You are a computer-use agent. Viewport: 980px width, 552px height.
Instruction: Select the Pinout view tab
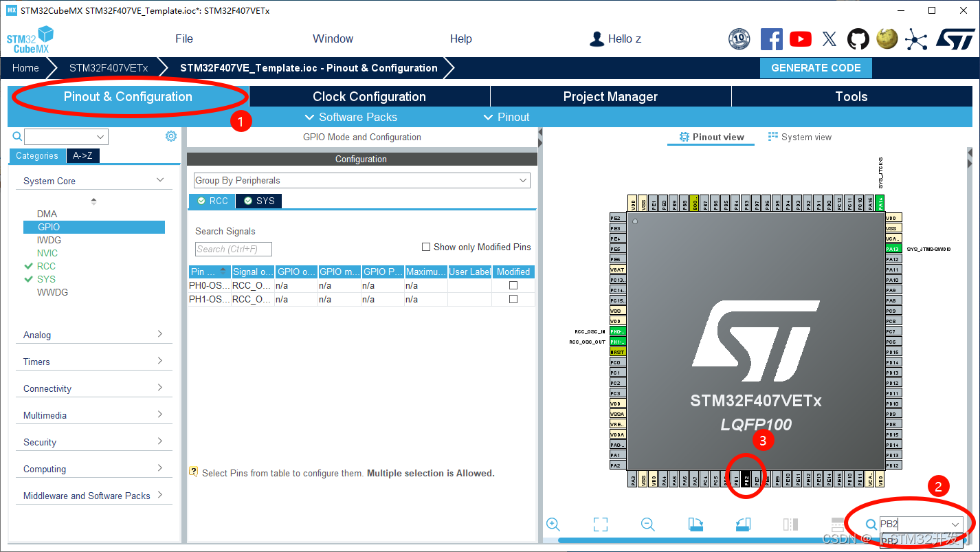tap(711, 137)
